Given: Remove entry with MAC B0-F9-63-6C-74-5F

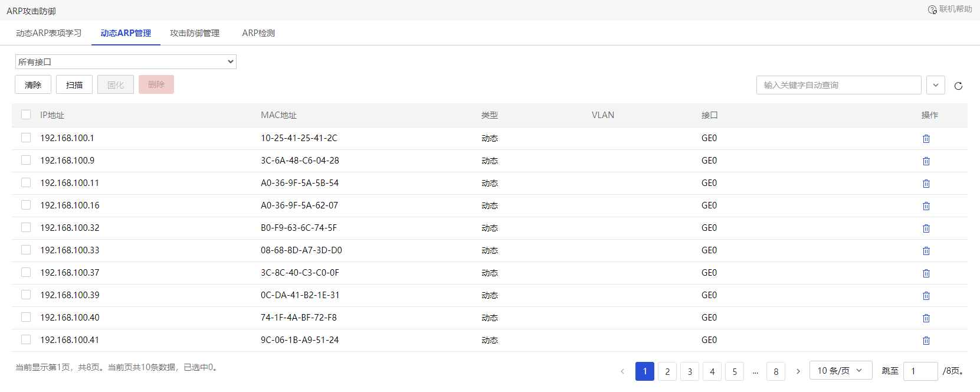Looking at the screenshot, I should [926, 228].
